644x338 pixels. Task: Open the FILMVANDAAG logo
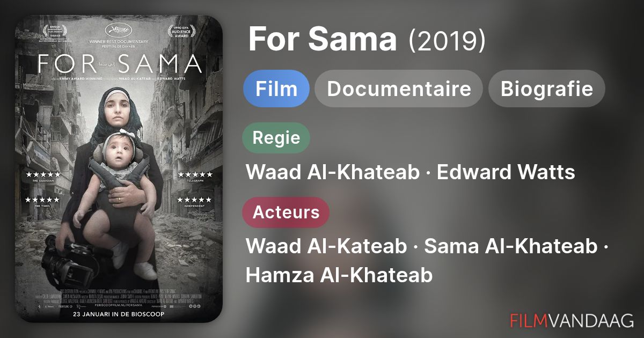pos(572,320)
